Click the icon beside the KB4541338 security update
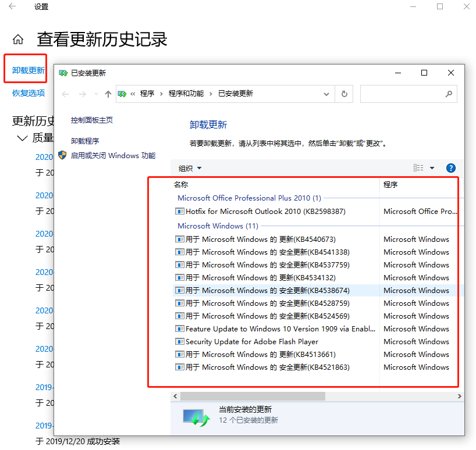The width and height of the screenshot is (476, 450). tap(180, 252)
